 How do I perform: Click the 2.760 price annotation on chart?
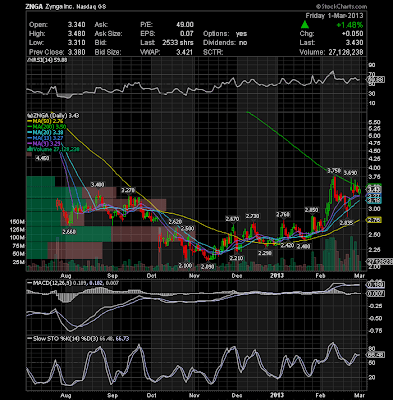click(x=283, y=214)
